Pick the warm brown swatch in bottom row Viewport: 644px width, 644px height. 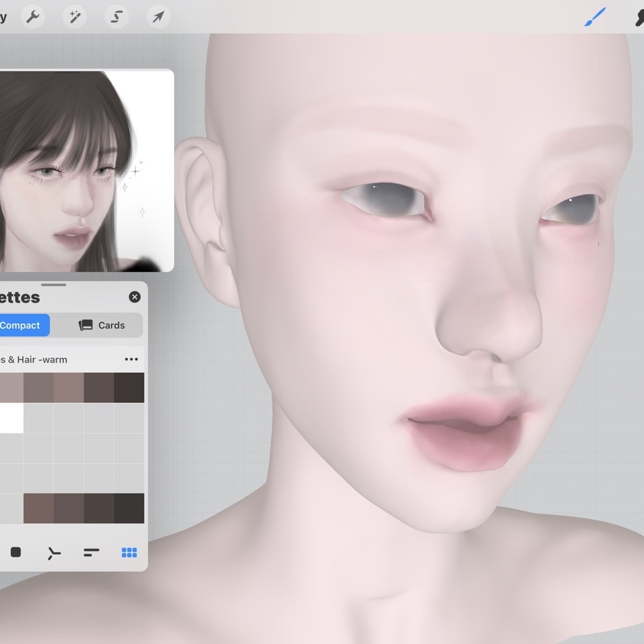[x=38, y=508]
